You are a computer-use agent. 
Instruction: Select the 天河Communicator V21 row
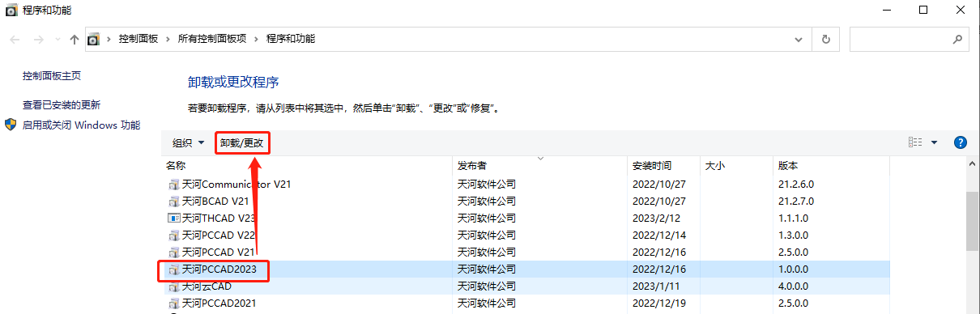pos(525,184)
